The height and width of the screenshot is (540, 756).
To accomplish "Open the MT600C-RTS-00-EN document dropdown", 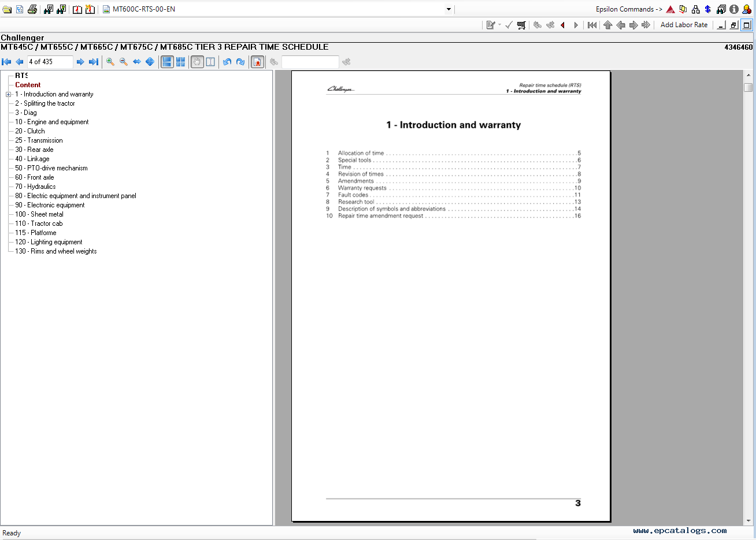I will pos(449,9).
